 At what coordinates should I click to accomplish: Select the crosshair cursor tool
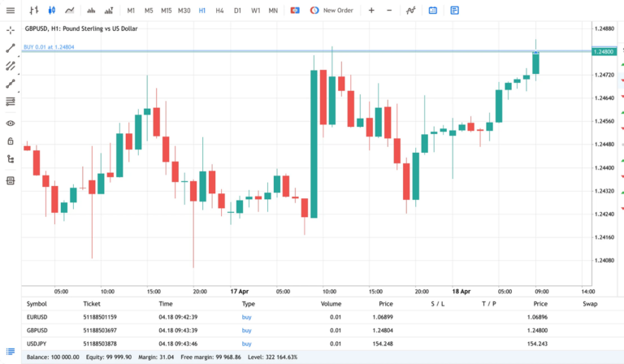11,30
